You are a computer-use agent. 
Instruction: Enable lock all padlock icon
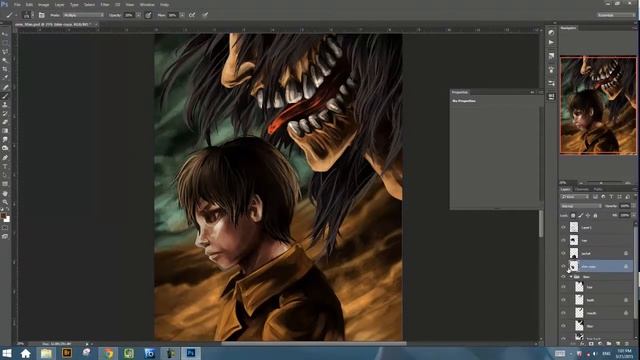coord(595,216)
